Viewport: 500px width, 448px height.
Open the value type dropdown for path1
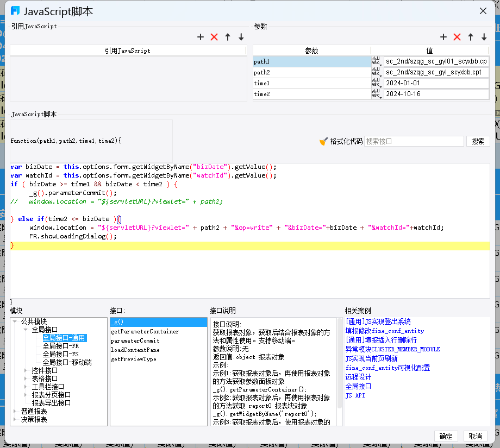tap(377, 61)
